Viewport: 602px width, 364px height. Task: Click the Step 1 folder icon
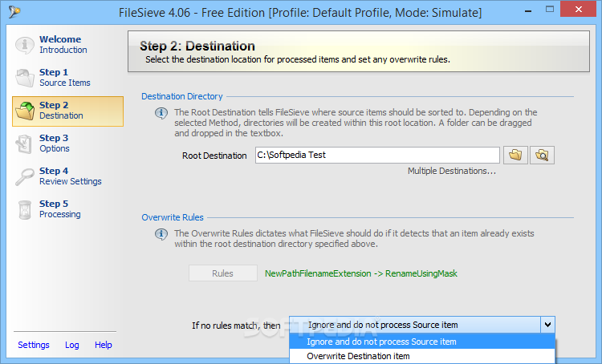pos(25,78)
